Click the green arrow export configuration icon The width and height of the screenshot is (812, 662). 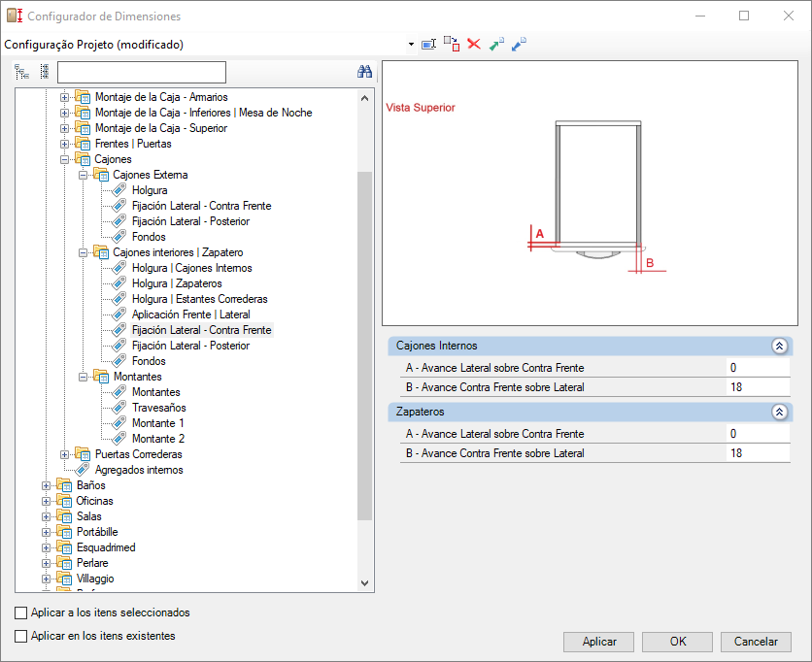[496, 45]
